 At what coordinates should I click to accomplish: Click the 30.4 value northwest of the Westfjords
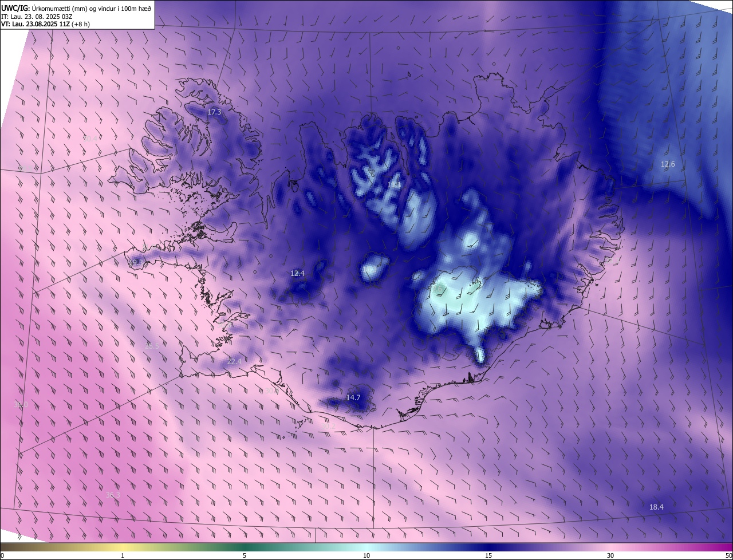click(90, 139)
